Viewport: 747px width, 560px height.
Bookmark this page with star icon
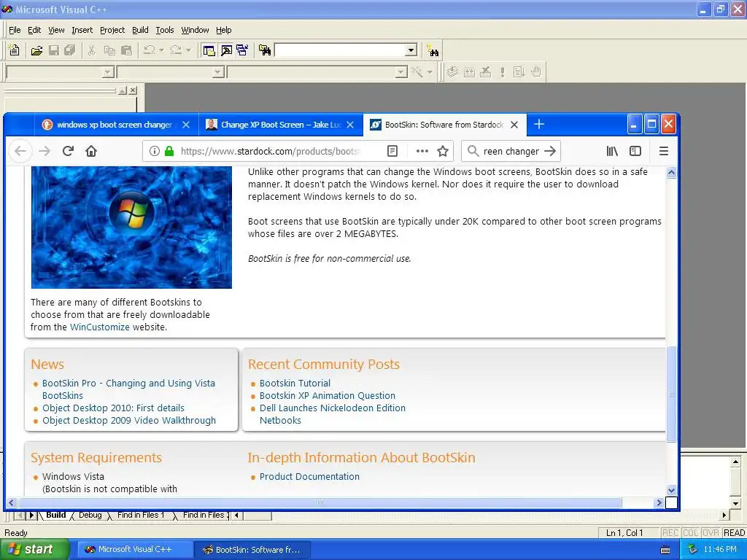443,151
